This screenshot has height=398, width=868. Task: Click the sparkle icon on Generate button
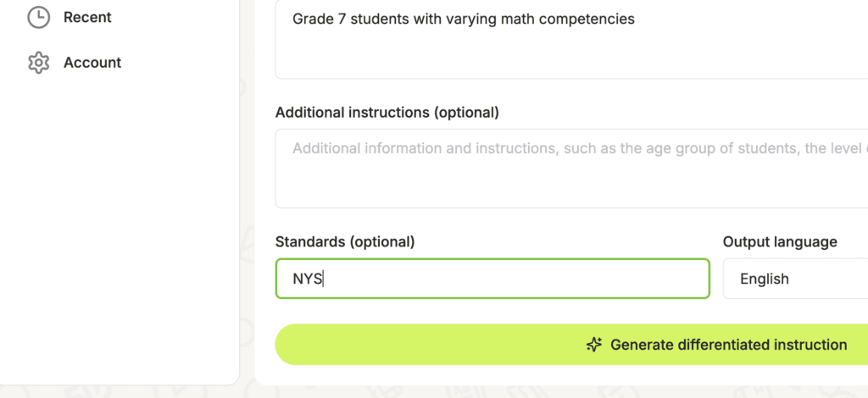[x=594, y=345]
